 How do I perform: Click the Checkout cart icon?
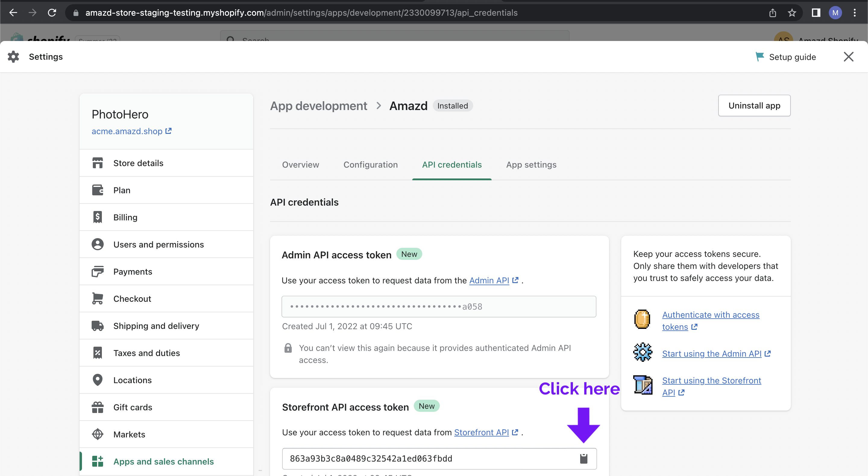pyautogui.click(x=97, y=298)
